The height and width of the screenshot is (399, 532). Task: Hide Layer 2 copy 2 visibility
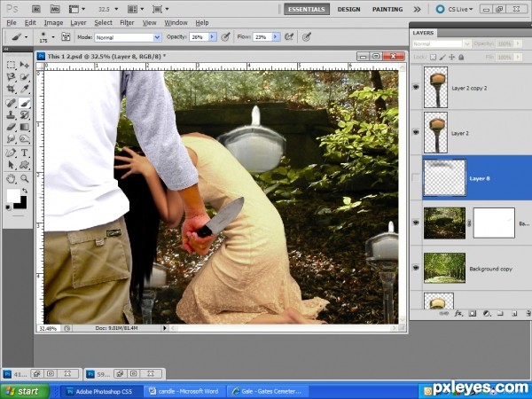(x=416, y=88)
